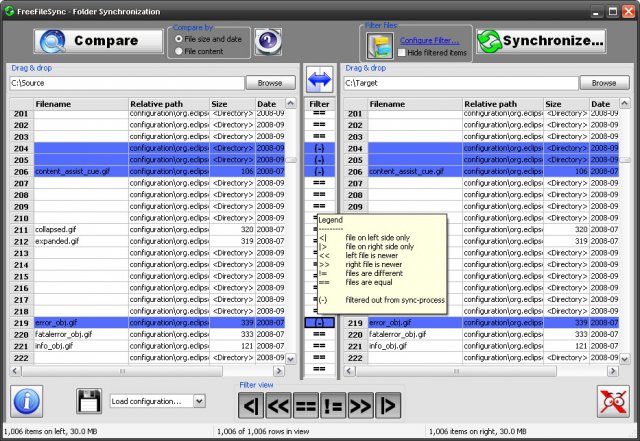Sort left grid by Filename header
This screenshot has width=640, height=441.
81,104
